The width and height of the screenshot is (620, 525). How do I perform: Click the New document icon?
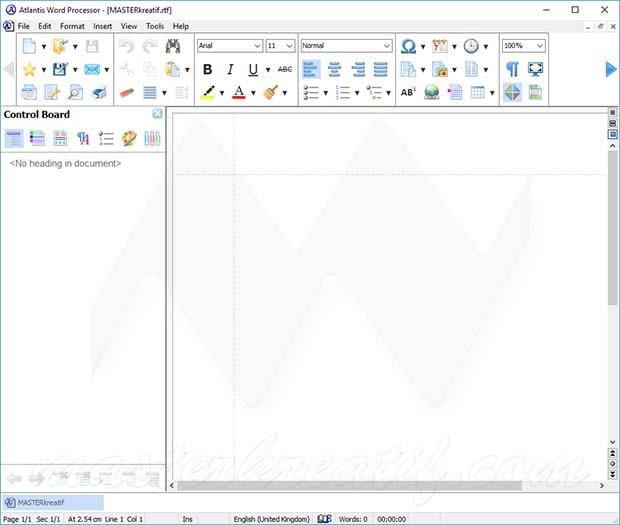29,46
